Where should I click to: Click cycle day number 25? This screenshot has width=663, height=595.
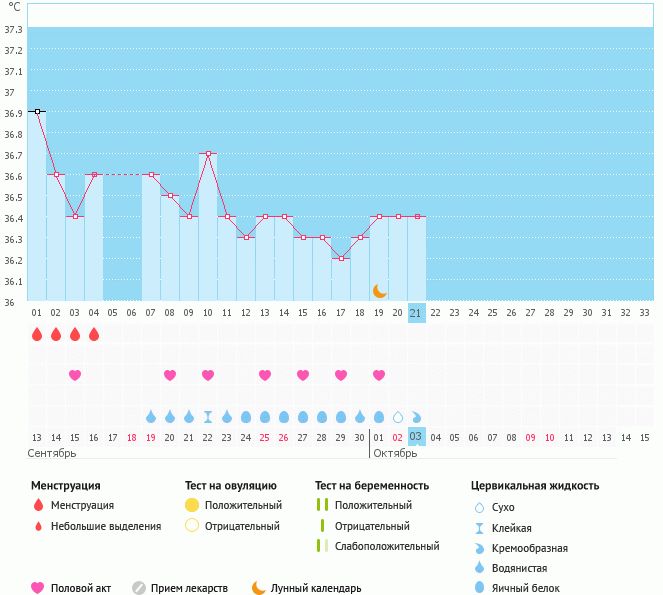[492, 313]
